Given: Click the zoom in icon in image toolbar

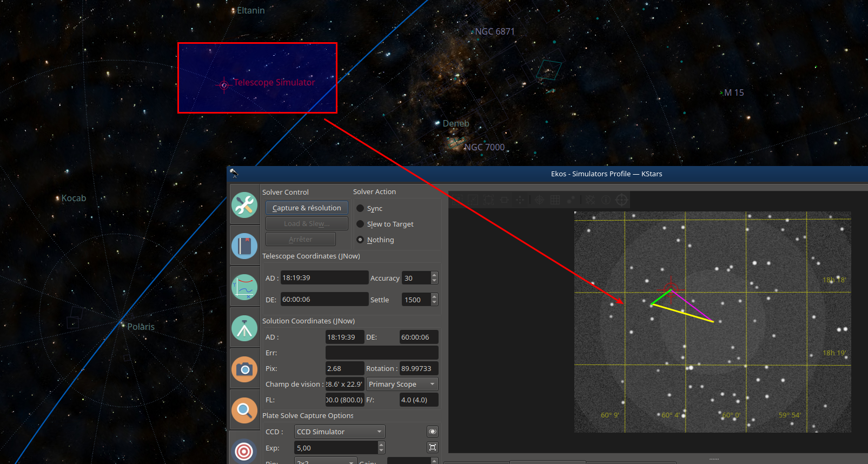Looking at the screenshot, I should pyautogui.click(x=457, y=200).
